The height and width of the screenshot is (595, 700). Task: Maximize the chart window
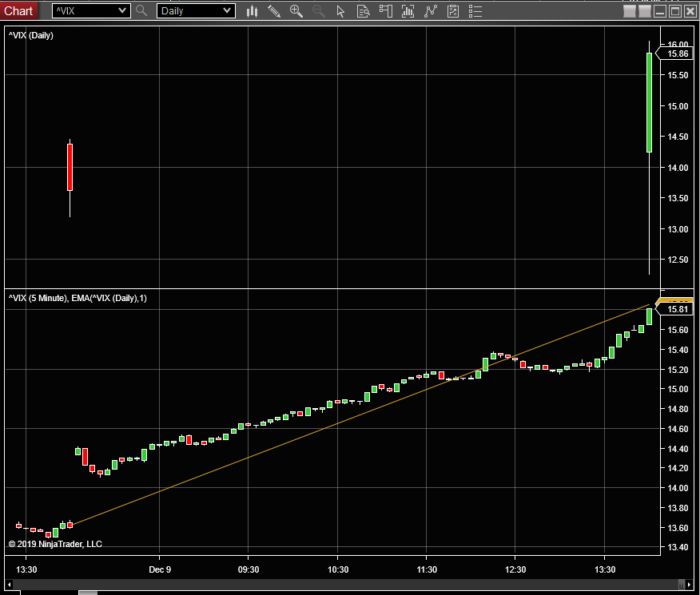pyautogui.click(x=675, y=11)
